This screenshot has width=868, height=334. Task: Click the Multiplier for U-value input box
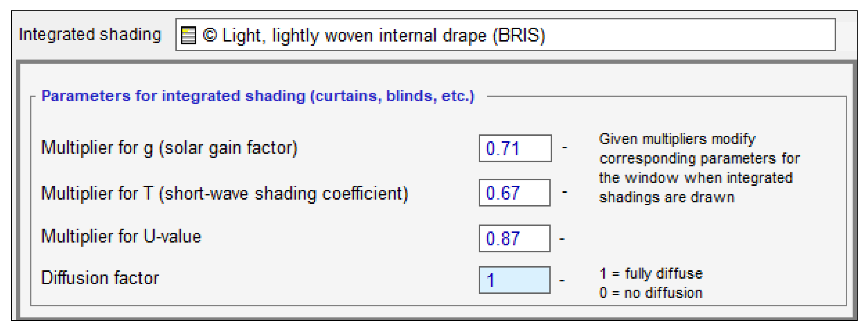[514, 238]
